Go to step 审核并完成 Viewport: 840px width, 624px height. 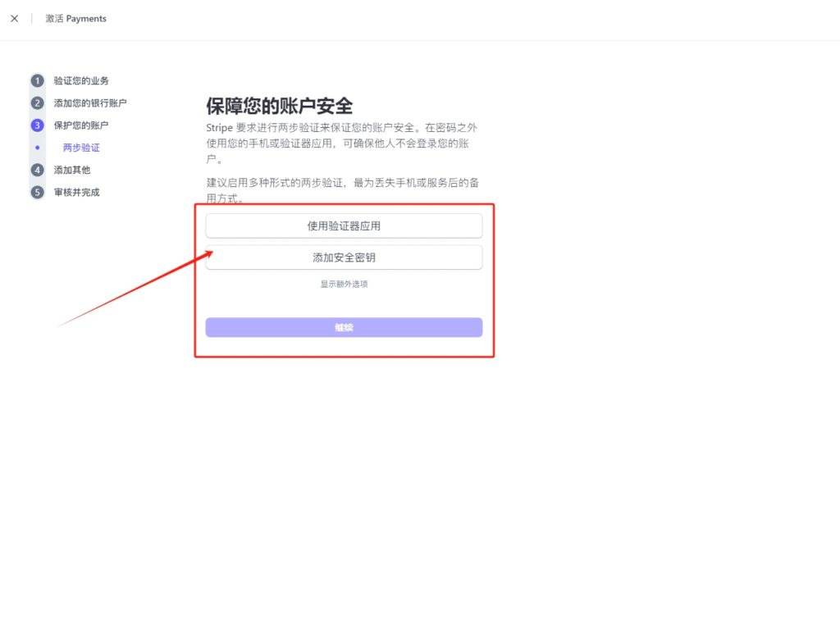tap(76, 193)
